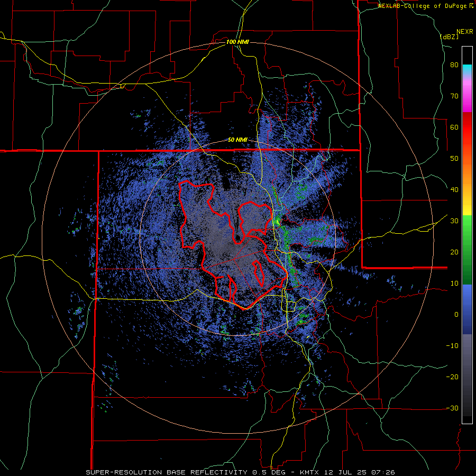Pick the green band of the color bar
Screen dimensions: 476x476
point(467,250)
